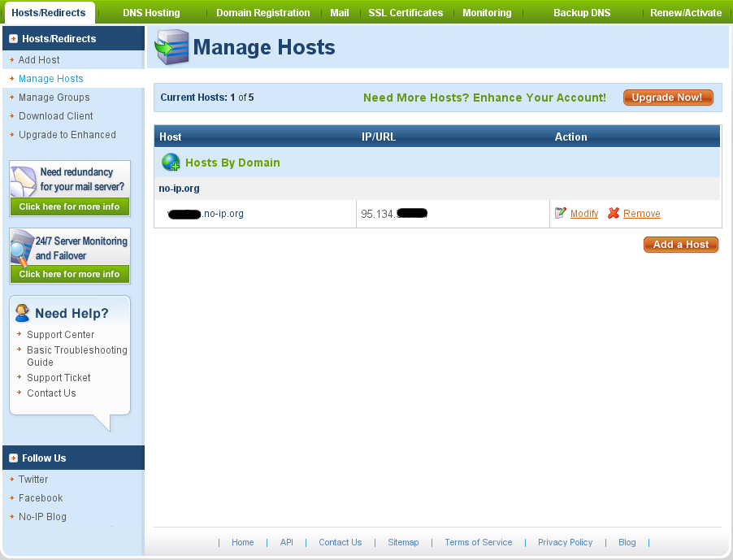733x560 pixels.
Task: Click the Hosts By Domain heading
Action: point(232,163)
